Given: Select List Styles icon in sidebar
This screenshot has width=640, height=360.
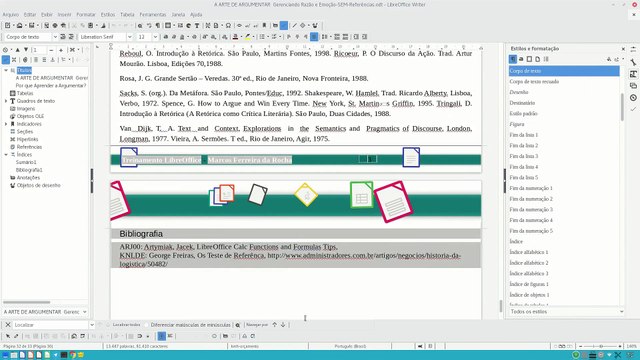Looking at the screenshot, I should [x=546, y=59].
